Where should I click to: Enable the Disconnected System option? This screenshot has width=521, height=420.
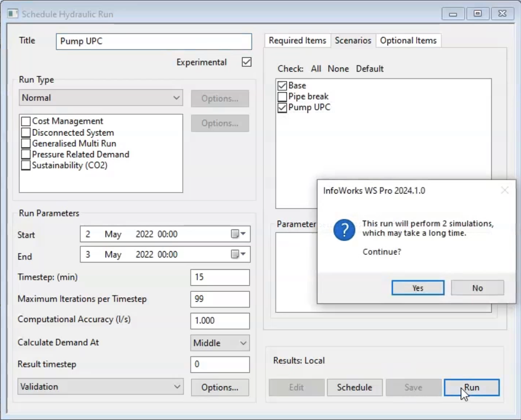pos(26,132)
